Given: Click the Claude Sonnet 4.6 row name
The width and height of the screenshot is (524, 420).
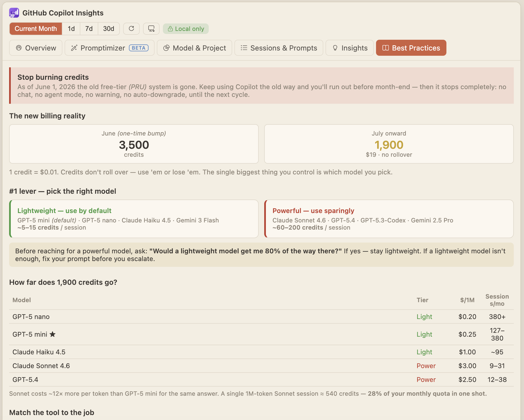Looking at the screenshot, I should (41, 366).
